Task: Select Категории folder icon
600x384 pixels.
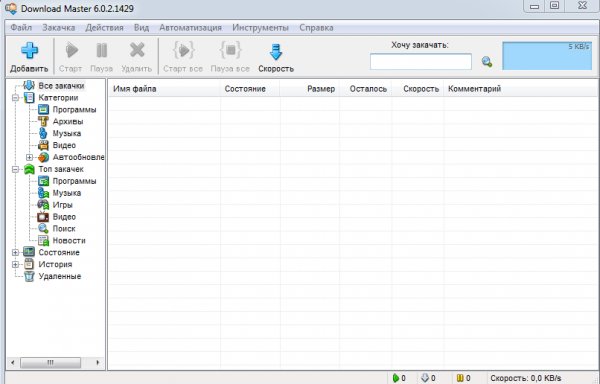Action: click(x=29, y=98)
